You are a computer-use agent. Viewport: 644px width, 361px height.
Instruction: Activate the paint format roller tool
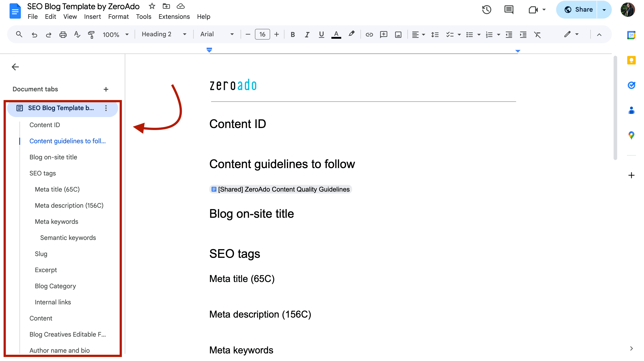point(91,34)
